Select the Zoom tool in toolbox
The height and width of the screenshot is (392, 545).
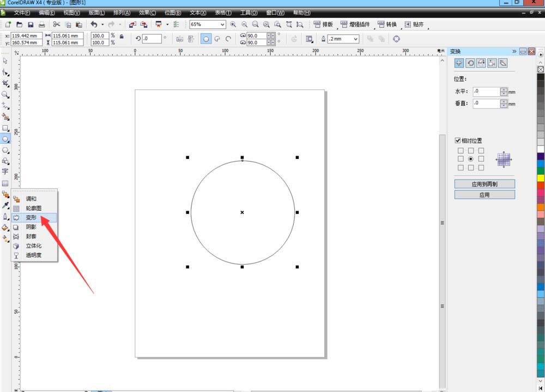[5, 94]
